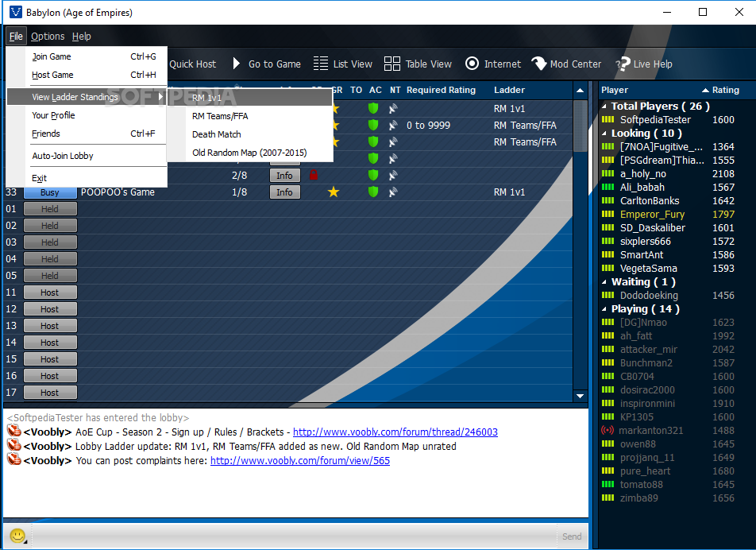Select RM 1v1 ladder standings
Screen dimensions: 756x550
tap(250, 98)
